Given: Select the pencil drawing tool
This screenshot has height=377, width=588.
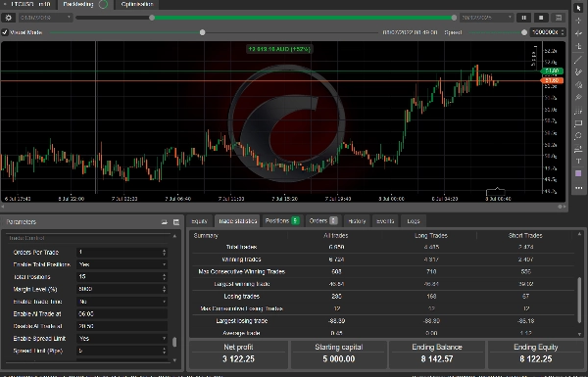Looking at the screenshot, I should point(578,71).
